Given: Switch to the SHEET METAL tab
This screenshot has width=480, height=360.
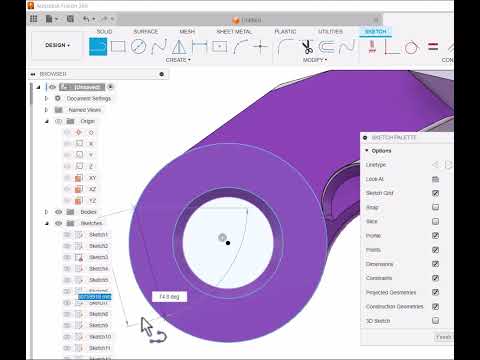Looking at the screenshot, I should click(234, 31).
